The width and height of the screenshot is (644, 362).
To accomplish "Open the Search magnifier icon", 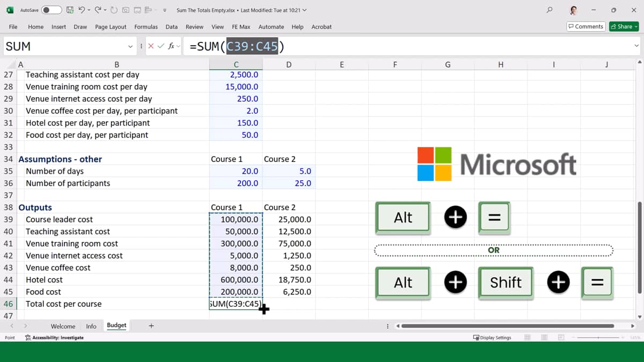I will point(550,10).
